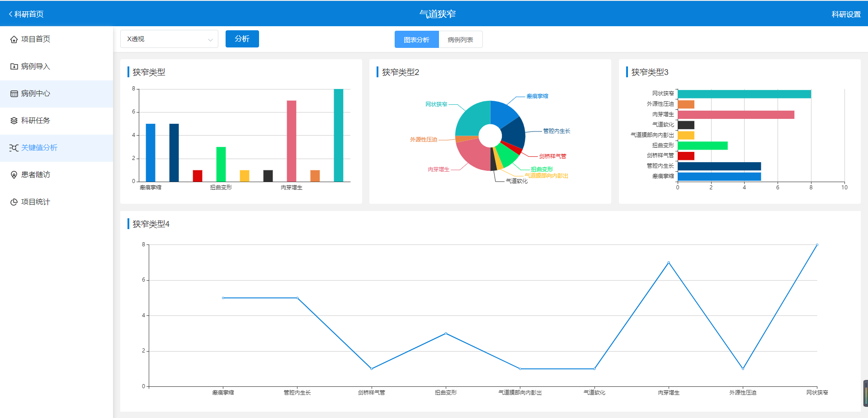
Task: Click the import icon beside 病例导入
Action: click(14, 67)
